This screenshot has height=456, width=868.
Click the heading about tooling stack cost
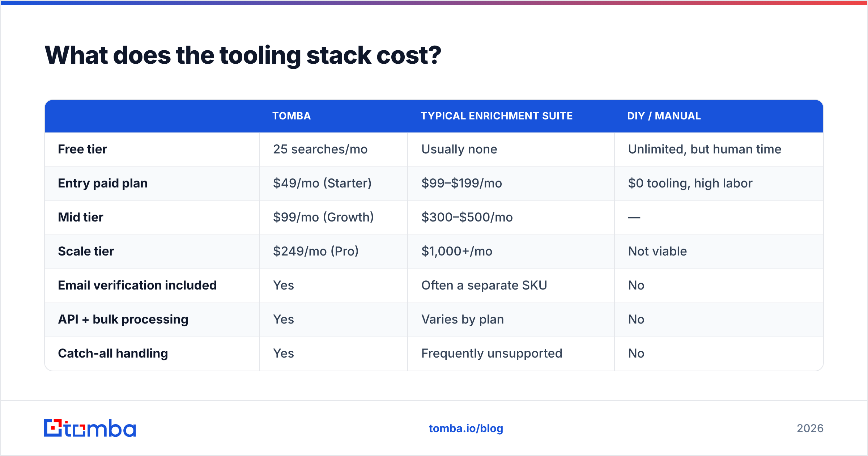click(x=243, y=55)
